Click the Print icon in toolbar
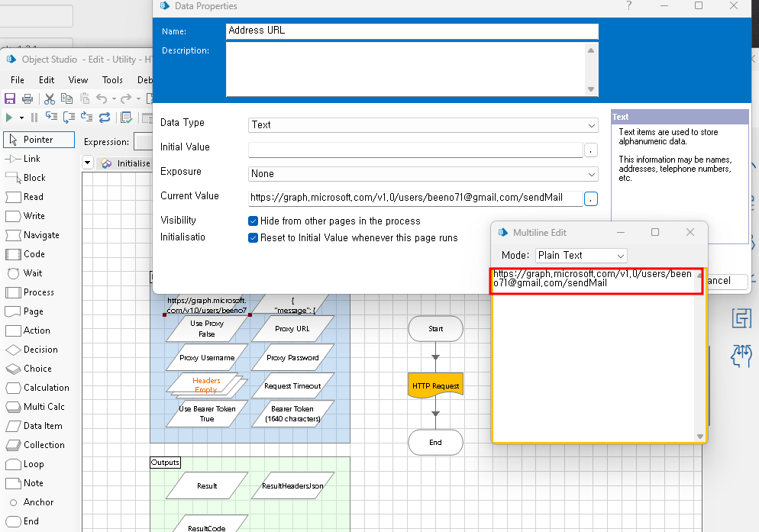The image size is (759, 532). (x=27, y=98)
